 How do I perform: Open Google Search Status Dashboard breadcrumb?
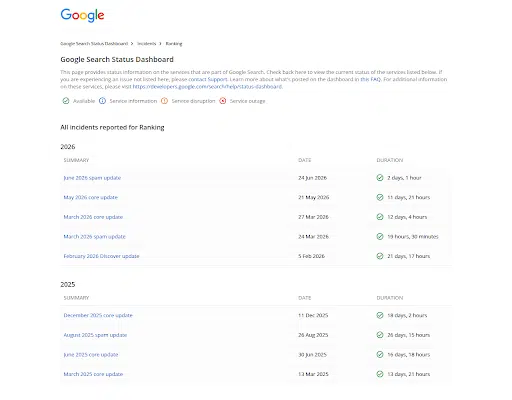[94, 44]
